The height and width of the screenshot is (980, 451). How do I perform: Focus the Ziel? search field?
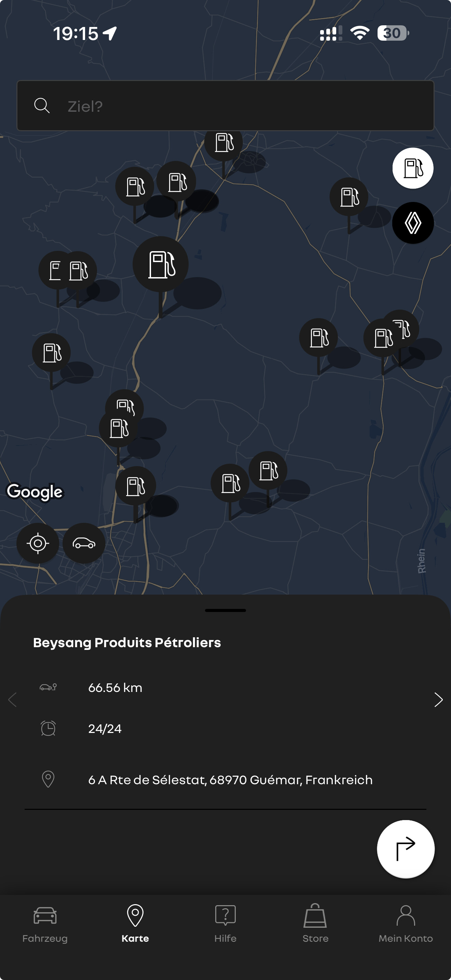point(243,106)
